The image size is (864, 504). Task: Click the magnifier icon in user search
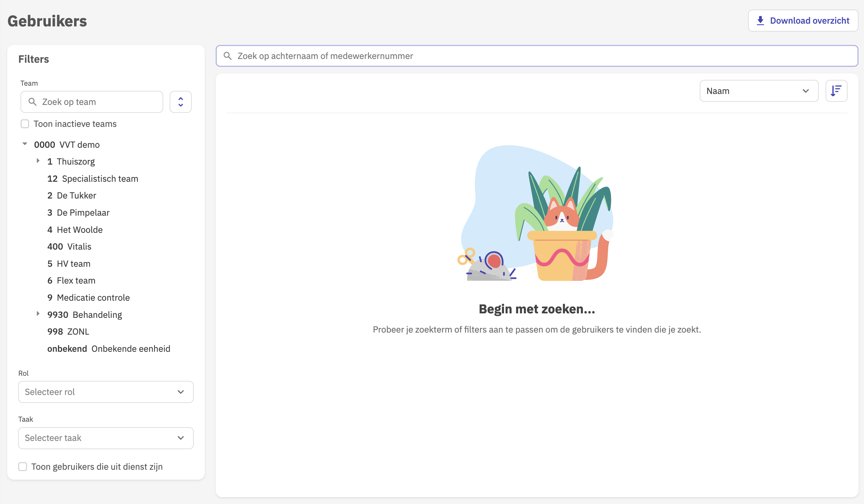[228, 56]
